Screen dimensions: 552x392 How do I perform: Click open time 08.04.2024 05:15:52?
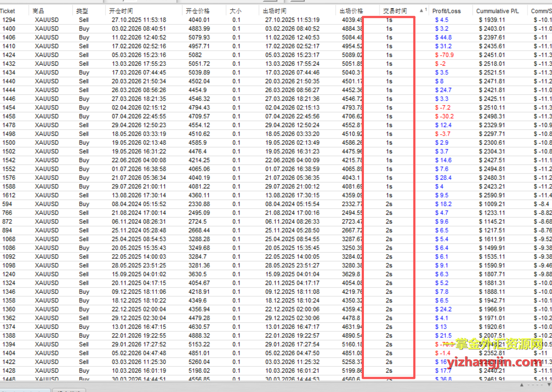[139, 204]
